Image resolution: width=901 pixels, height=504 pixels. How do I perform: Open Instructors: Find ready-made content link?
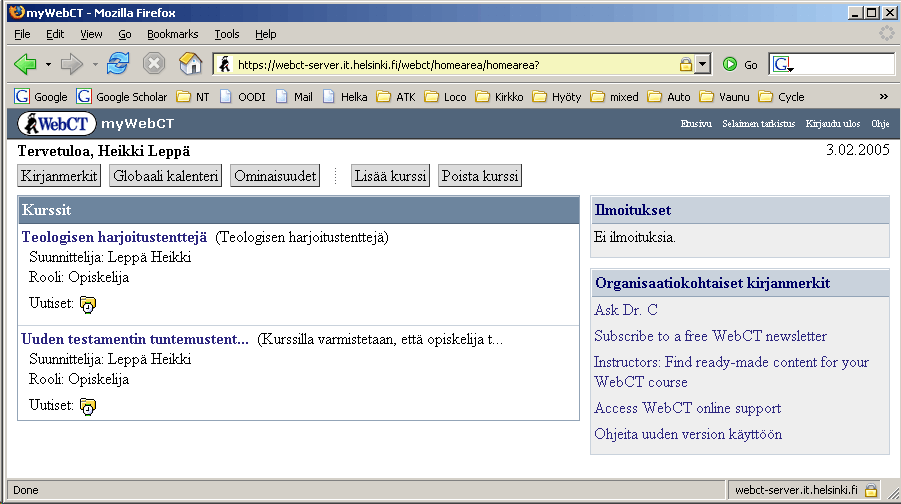(731, 372)
